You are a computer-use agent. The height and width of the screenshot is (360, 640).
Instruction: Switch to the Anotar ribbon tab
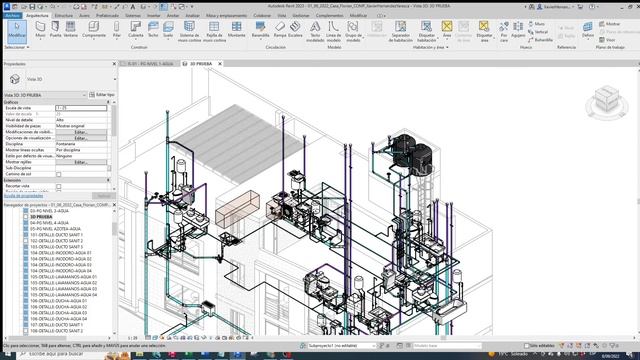[173, 16]
